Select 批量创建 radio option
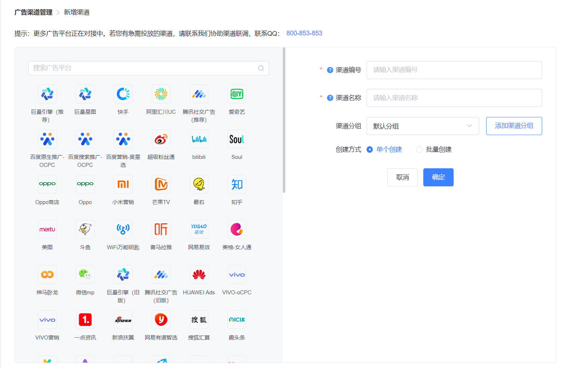Viewport: 588px width, 368px height. coord(434,150)
